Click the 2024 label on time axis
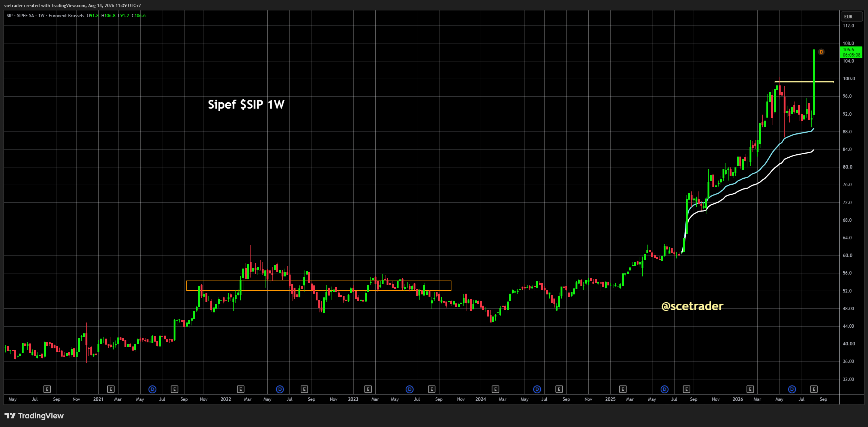The width and height of the screenshot is (868, 427). (x=481, y=399)
